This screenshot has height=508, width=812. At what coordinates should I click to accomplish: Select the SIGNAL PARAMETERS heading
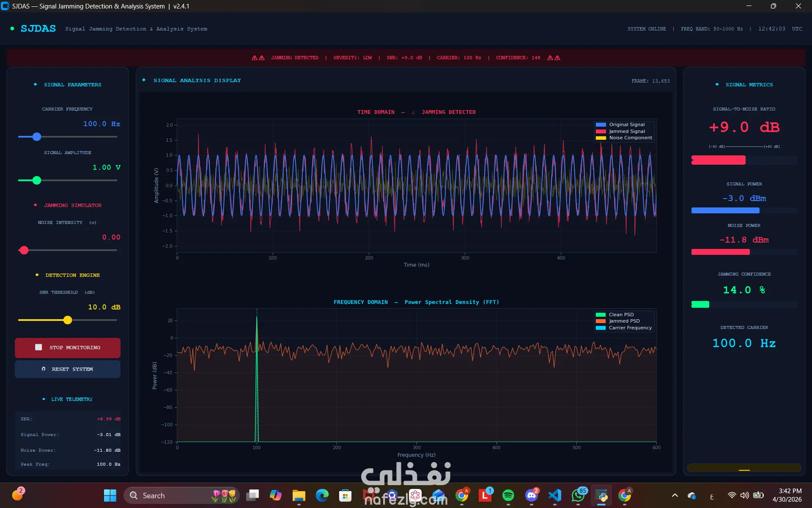point(73,85)
